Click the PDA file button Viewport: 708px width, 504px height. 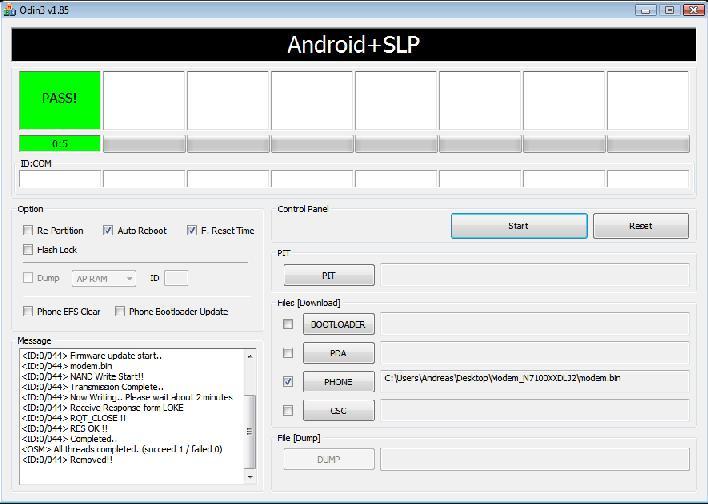point(338,353)
